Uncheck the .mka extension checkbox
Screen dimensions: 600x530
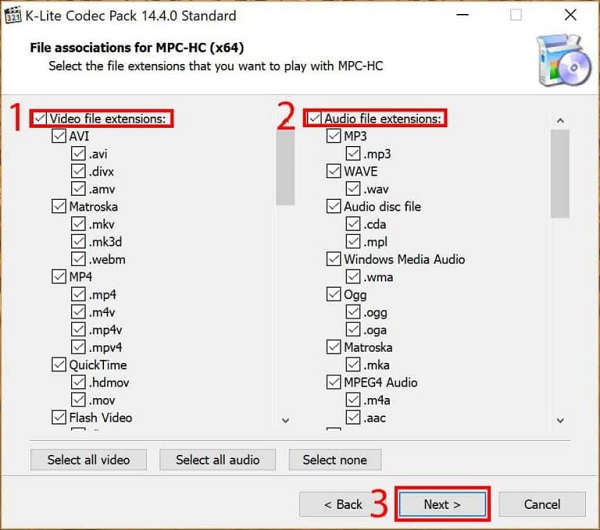[x=353, y=365]
